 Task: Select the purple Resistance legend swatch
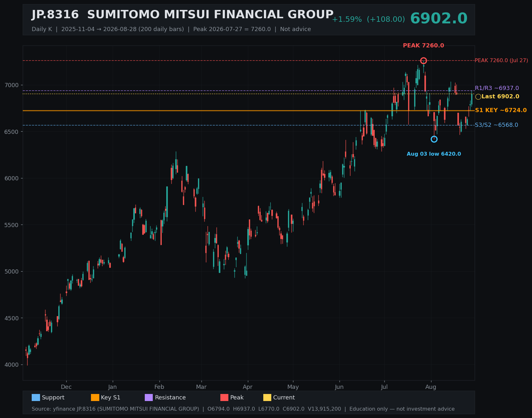[x=149, y=398]
